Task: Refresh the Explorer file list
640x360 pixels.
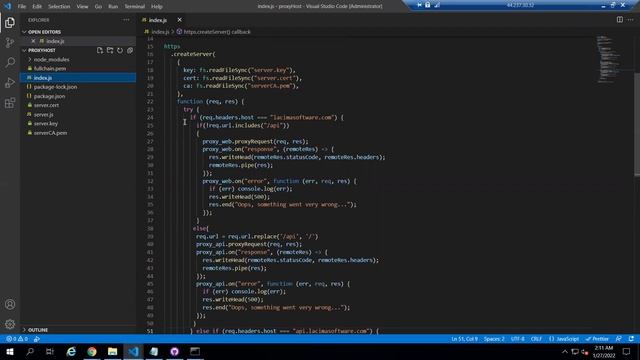Action: 120,50
